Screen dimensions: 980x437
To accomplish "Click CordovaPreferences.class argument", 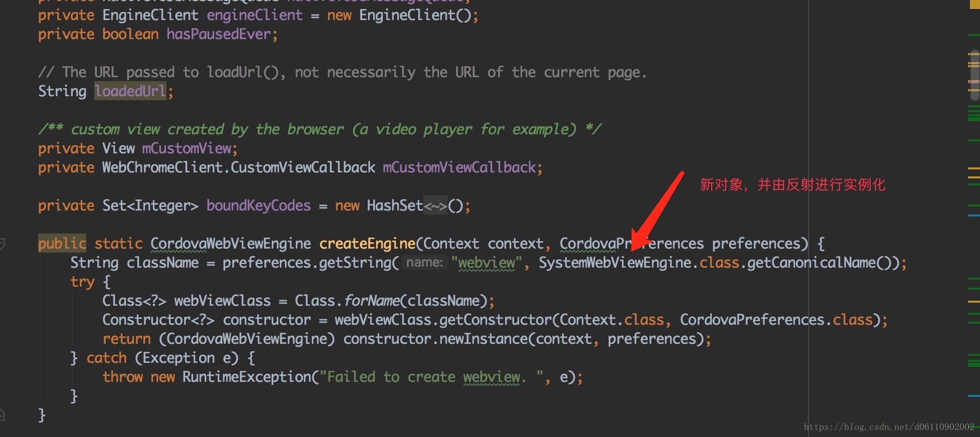I will 776,320.
